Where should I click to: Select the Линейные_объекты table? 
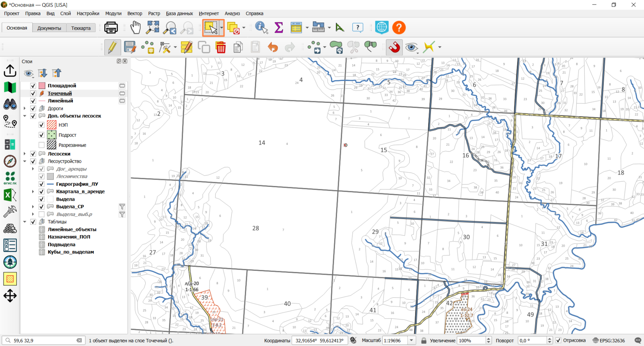click(72, 229)
